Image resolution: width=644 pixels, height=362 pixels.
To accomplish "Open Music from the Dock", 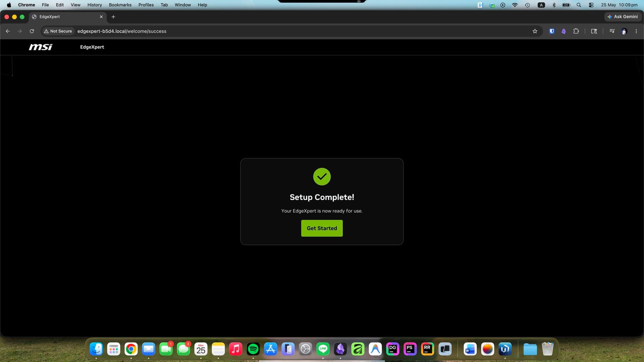I will pos(236,349).
